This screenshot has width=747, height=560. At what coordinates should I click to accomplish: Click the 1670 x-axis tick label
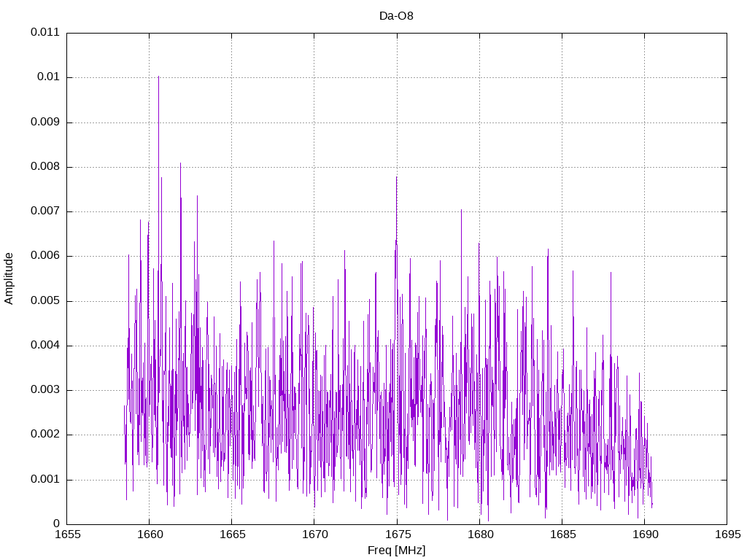[x=315, y=534]
